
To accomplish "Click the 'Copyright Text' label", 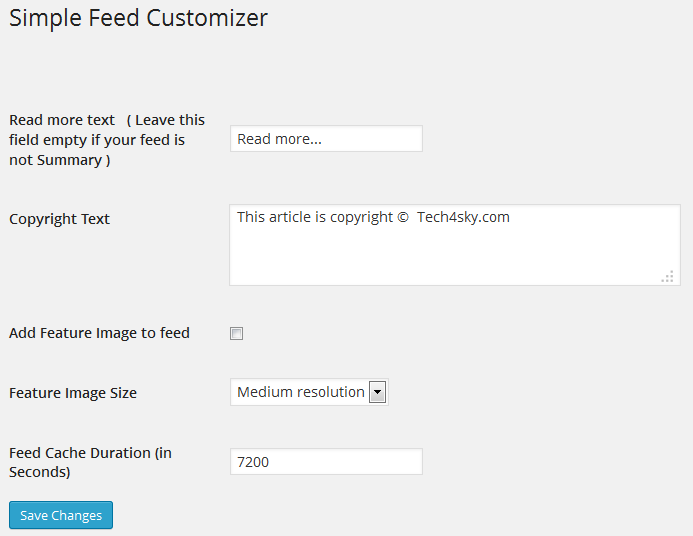I will coord(59,219).
